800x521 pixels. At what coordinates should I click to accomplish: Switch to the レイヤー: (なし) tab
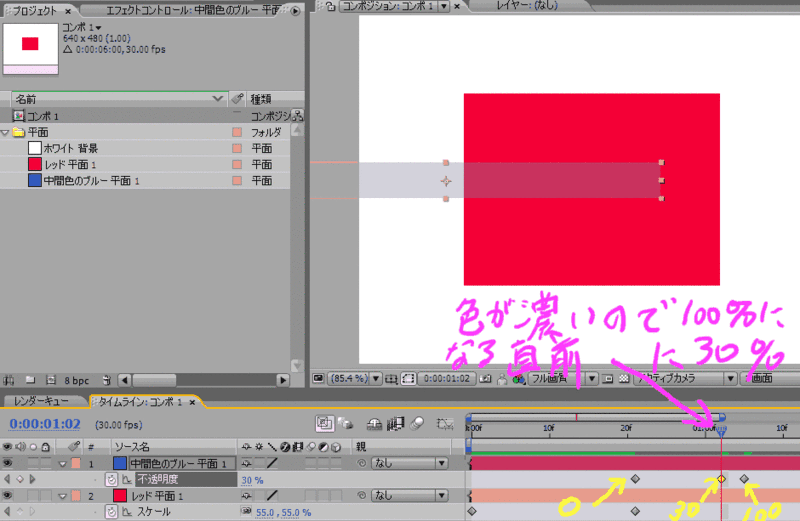[527, 6]
